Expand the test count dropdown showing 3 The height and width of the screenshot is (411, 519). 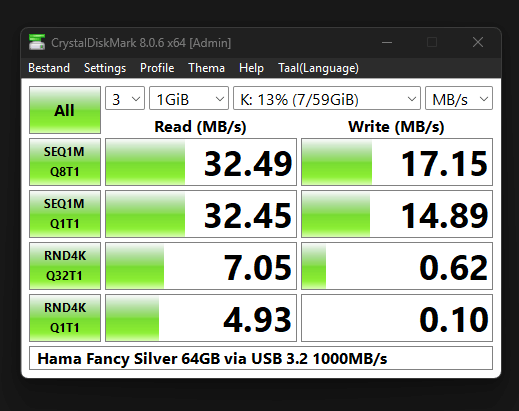[x=125, y=98]
